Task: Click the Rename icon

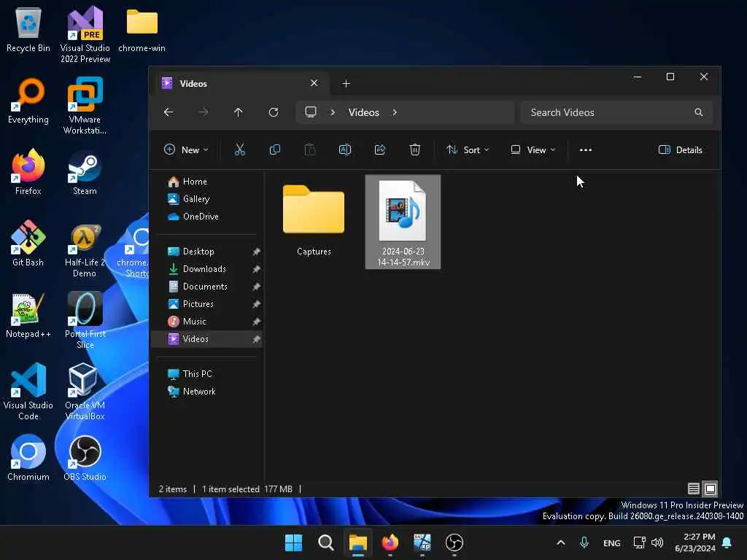Action: (345, 150)
